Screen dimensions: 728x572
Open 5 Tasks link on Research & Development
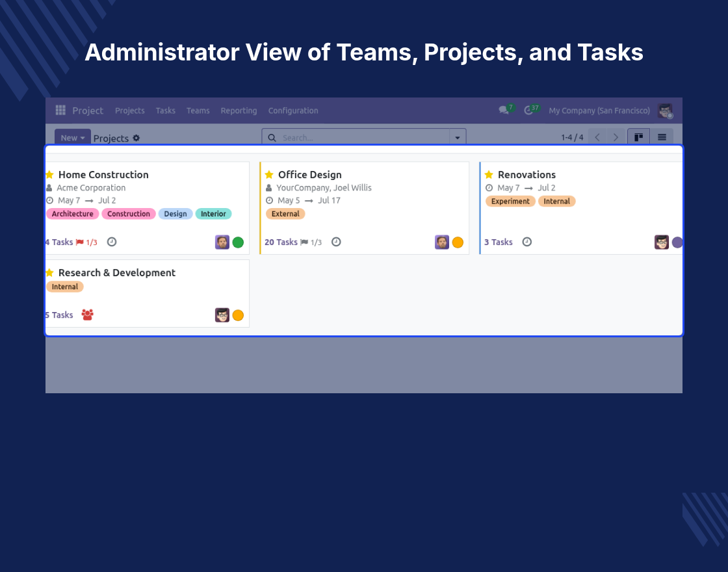pyautogui.click(x=59, y=315)
